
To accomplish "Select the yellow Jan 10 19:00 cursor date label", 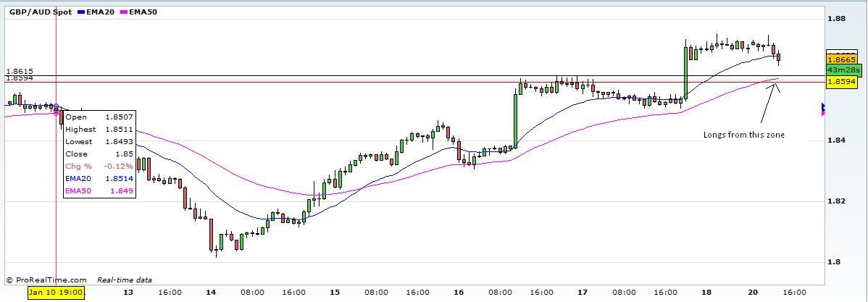I will tap(56, 293).
